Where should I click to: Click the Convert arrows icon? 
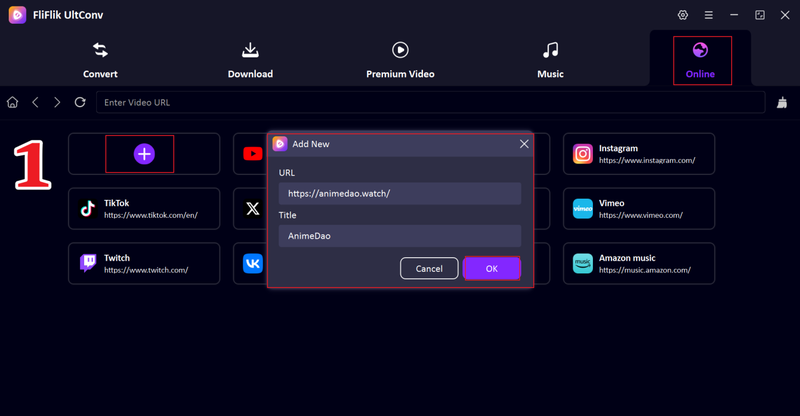coord(100,50)
